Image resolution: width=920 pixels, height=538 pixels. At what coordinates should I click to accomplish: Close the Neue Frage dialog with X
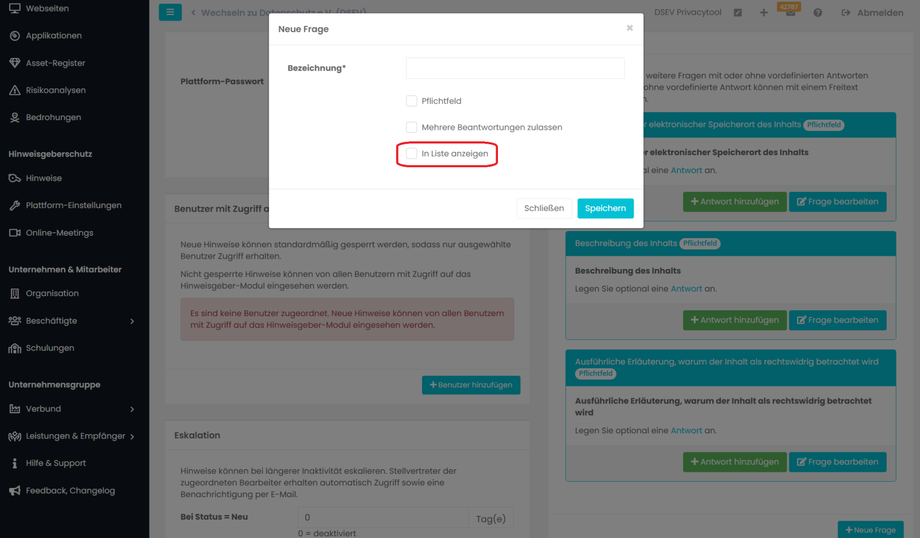coord(629,28)
